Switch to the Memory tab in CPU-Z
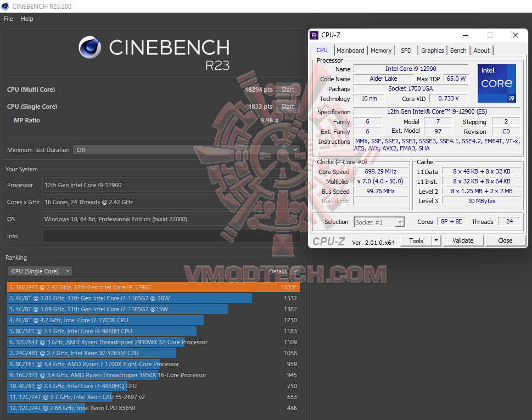Screen dimensions: 532x420 (380, 51)
